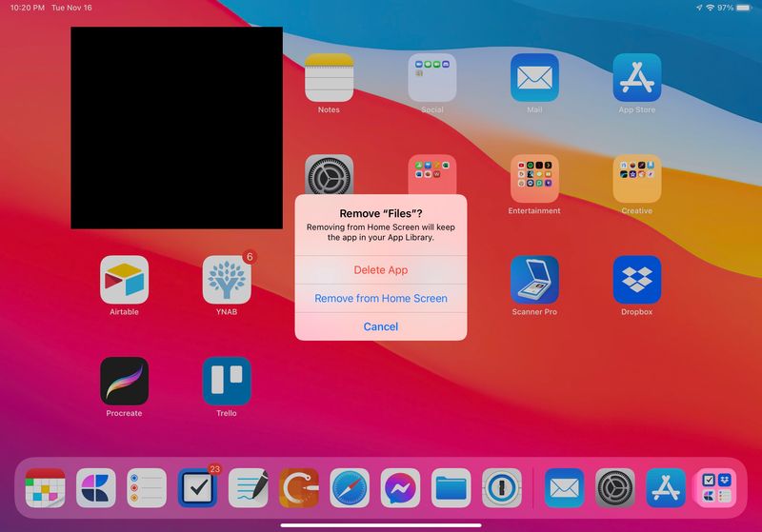Screen dimensions: 762x532
Task: Tap the Tue Nov 16 date
Action: [71, 8]
